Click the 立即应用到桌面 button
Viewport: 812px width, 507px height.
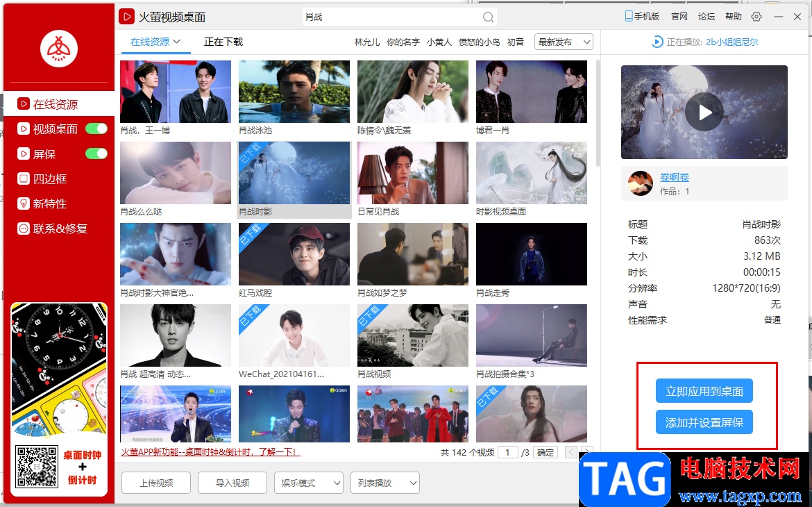pos(704,391)
